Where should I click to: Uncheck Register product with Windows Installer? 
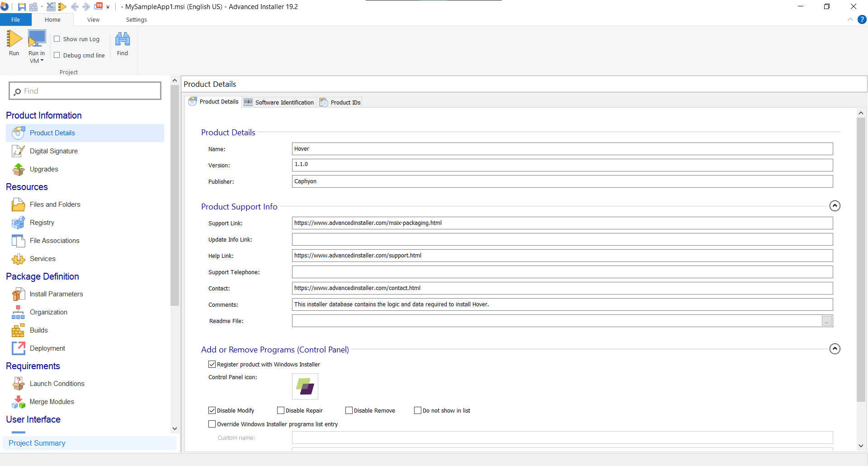pos(212,364)
